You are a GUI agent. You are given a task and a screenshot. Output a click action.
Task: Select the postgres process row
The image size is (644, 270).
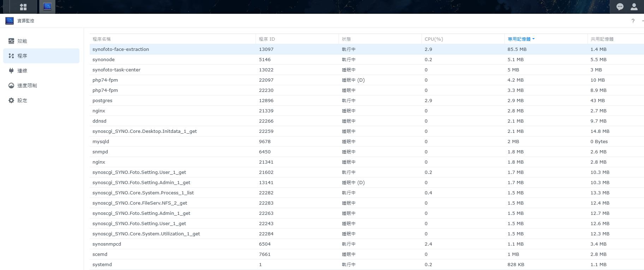coord(367,100)
